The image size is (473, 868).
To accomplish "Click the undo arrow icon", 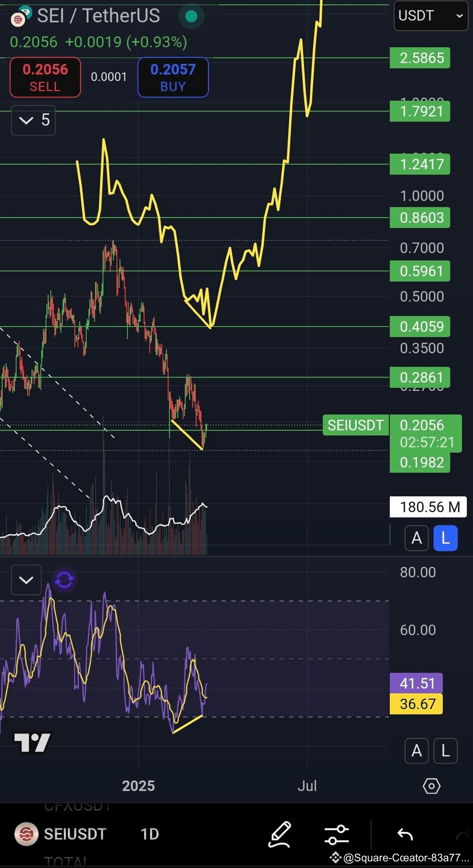I will [x=405, y=834].
